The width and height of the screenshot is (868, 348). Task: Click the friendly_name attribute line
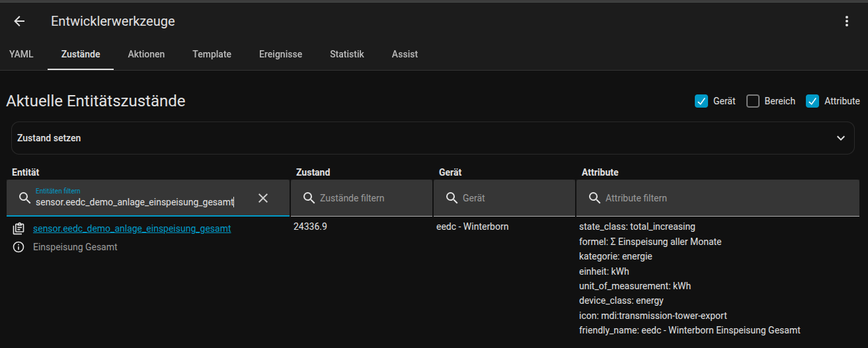(690, 330)
